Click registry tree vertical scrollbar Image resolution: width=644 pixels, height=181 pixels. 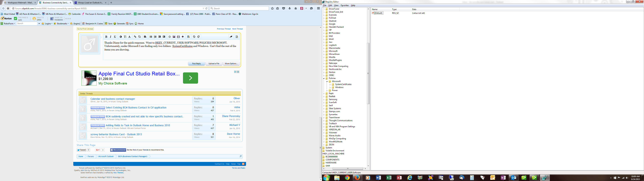tap(368, 73)
